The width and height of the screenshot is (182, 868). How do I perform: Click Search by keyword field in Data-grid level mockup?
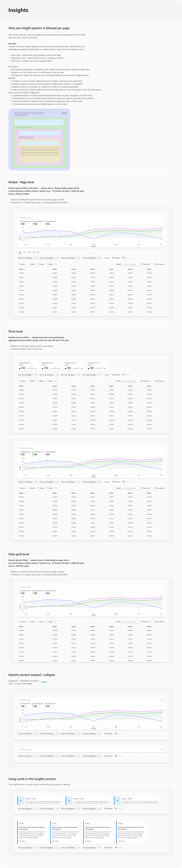[131, 622]
